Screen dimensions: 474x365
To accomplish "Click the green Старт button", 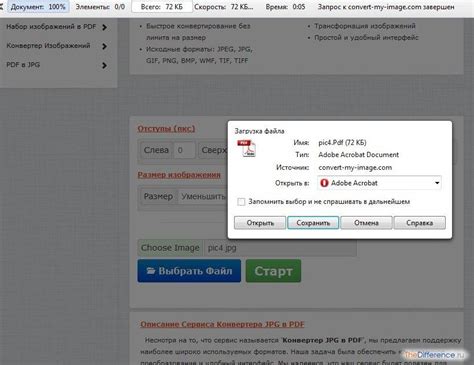I will (273, 271).
